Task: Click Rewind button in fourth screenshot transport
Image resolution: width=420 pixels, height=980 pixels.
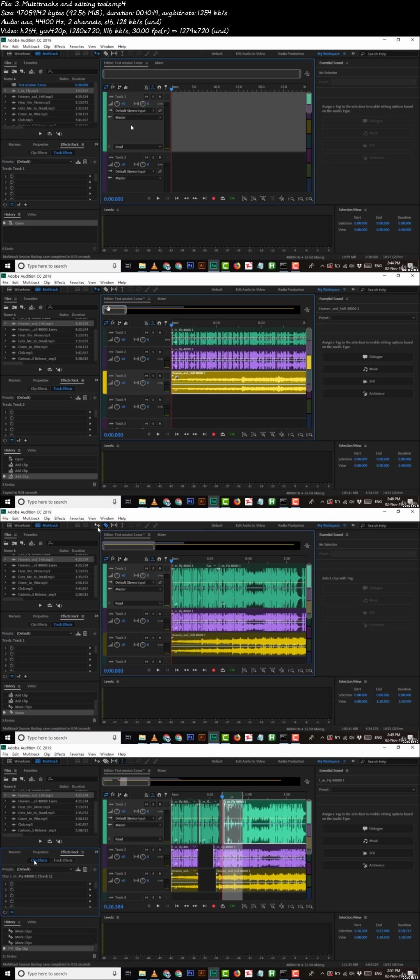Action: 186,906
